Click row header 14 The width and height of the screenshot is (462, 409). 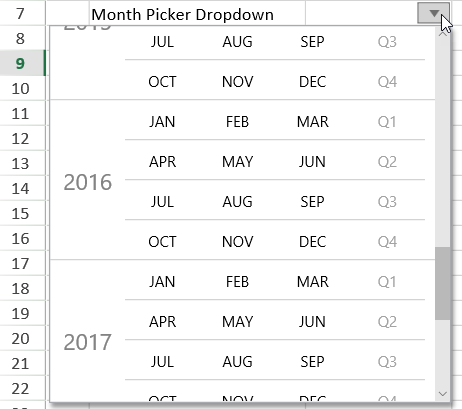click(22, 188)
